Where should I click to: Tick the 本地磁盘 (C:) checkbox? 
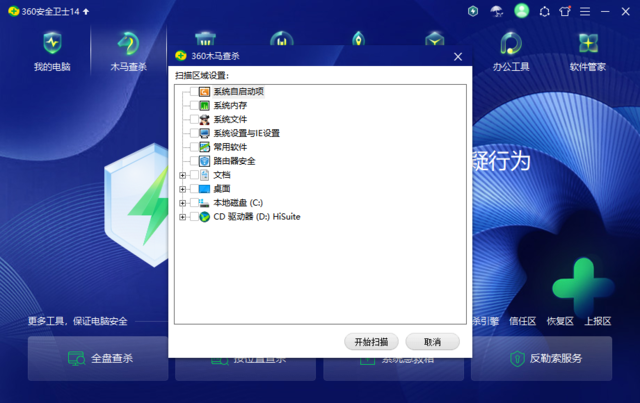coord(194,203)
